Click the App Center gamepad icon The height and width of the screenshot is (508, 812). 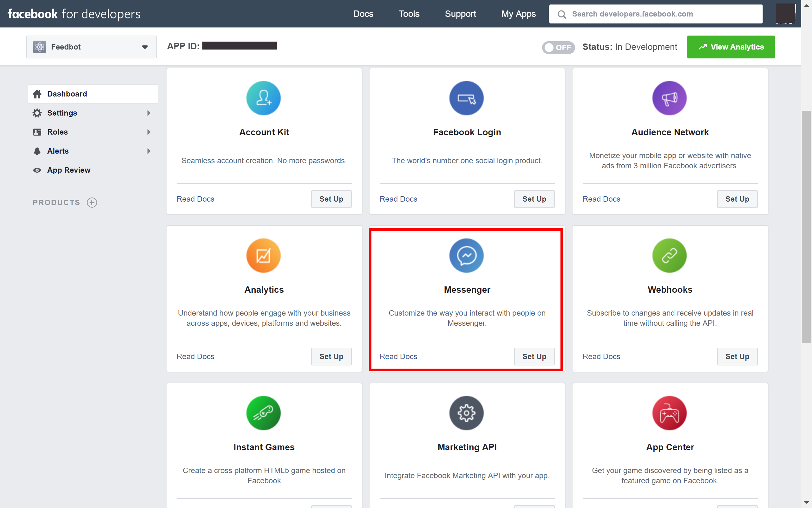(669, 413)
